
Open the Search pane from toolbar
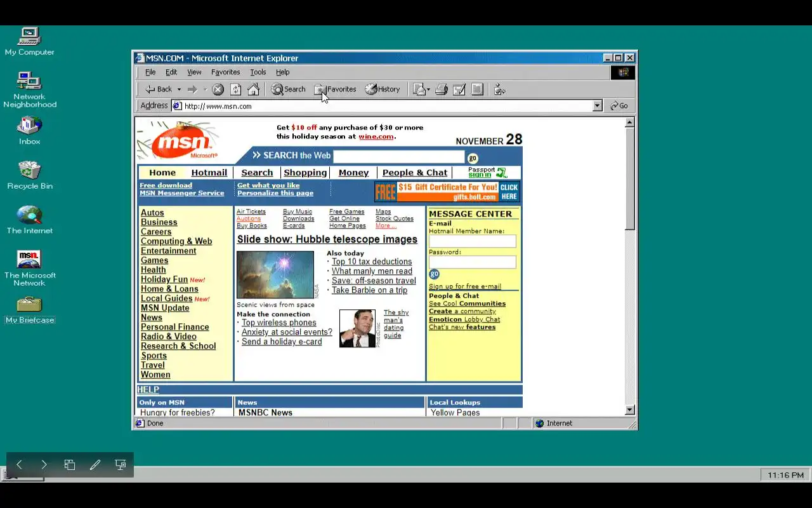(x=289, y=90)
